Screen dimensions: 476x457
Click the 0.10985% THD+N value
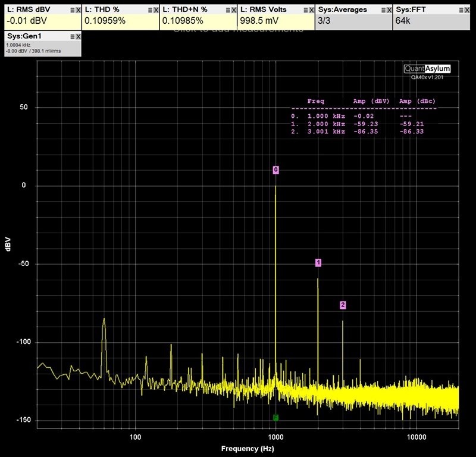click(x=183, y=21)
